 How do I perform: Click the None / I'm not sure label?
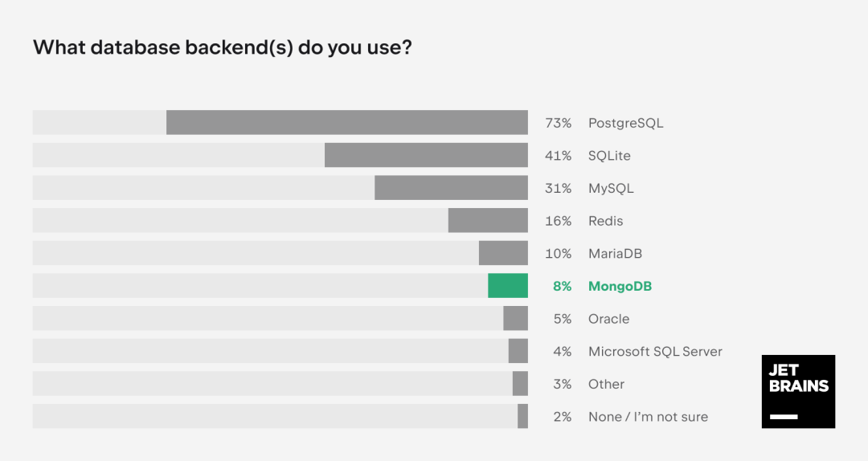pyautogui.click(x=649, y=417)
